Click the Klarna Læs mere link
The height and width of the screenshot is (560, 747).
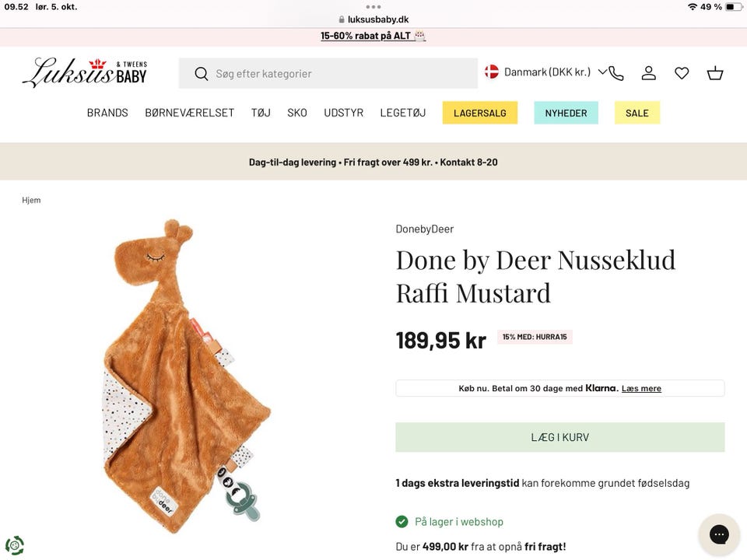click(641, 389)
